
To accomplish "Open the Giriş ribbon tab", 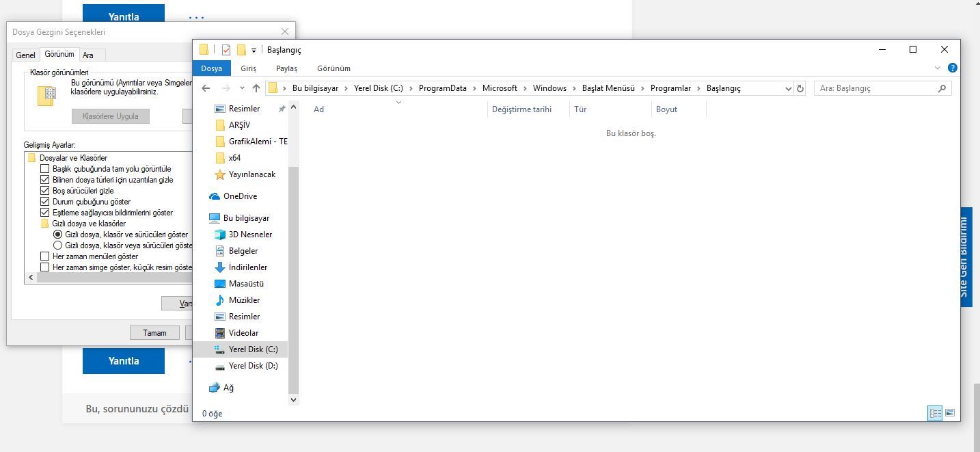I will tap(248, 68).
